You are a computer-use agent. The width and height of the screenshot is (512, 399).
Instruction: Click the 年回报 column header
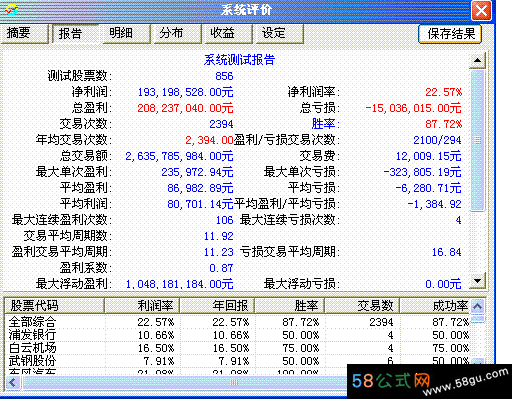(x=217, y=306)
